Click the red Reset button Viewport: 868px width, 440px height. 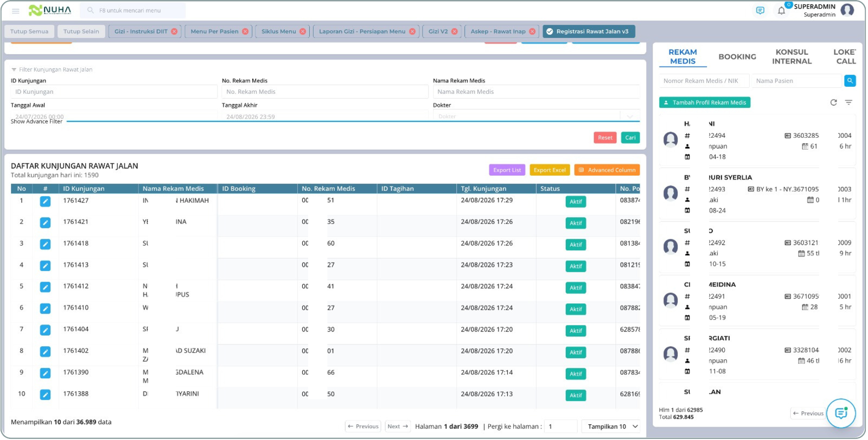tap(605, 138)
